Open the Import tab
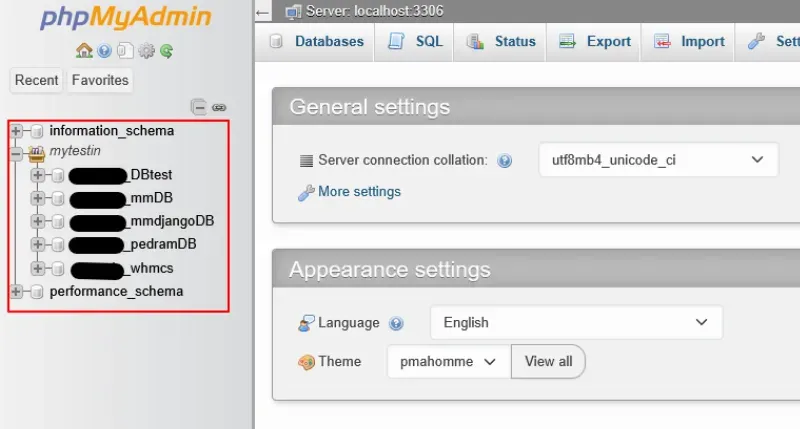 coord(688,41)
